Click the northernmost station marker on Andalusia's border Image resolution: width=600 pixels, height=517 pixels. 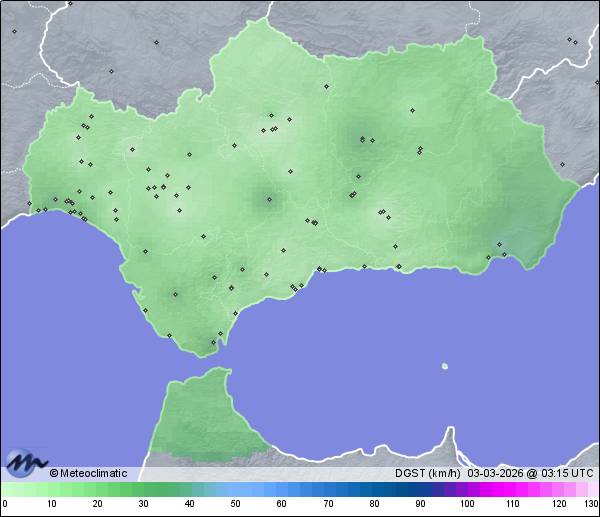pyautogui.click(x=326, y=86)
